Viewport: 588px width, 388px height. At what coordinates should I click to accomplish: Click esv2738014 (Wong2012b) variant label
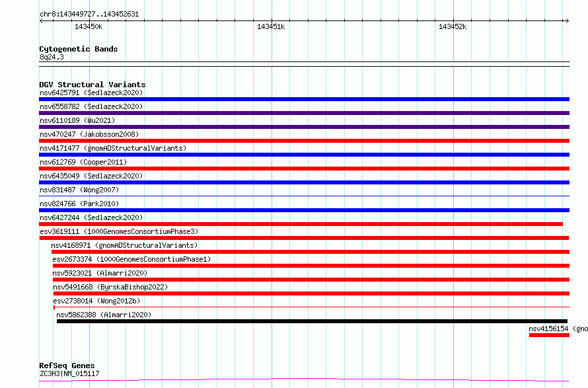96,301
